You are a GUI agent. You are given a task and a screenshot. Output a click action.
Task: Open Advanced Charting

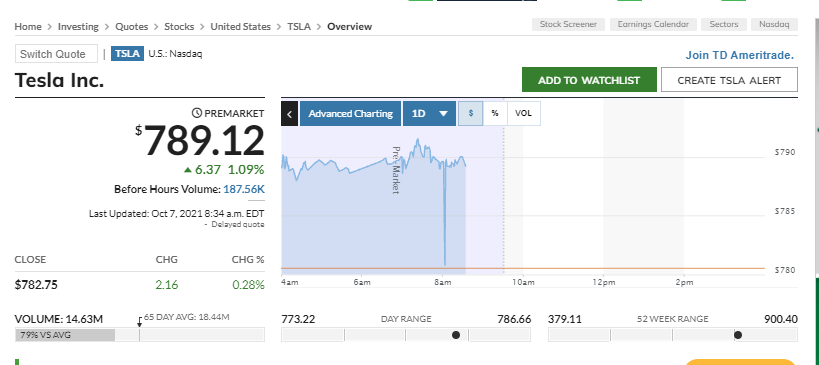(x=350, y=114)
